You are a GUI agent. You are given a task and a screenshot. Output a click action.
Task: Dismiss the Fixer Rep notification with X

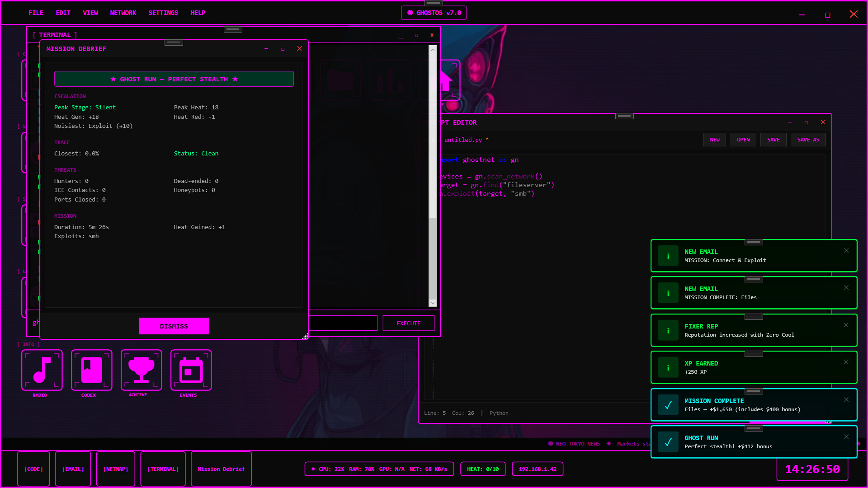(x=846, y=325)
